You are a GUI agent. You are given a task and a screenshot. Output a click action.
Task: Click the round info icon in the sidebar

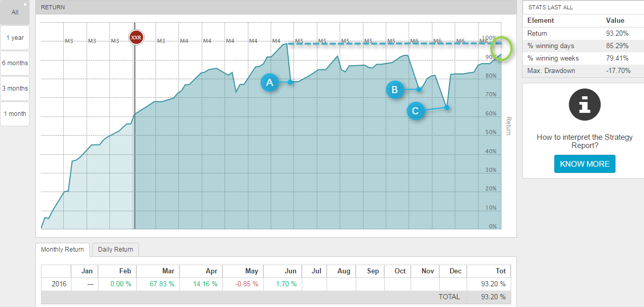pyautogui.click(x=584, y=105)
